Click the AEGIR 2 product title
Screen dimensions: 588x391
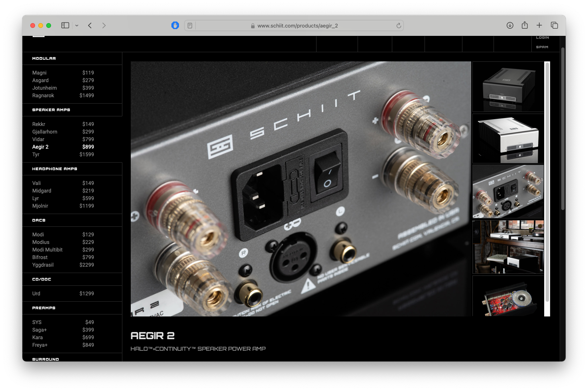(153, 336)
